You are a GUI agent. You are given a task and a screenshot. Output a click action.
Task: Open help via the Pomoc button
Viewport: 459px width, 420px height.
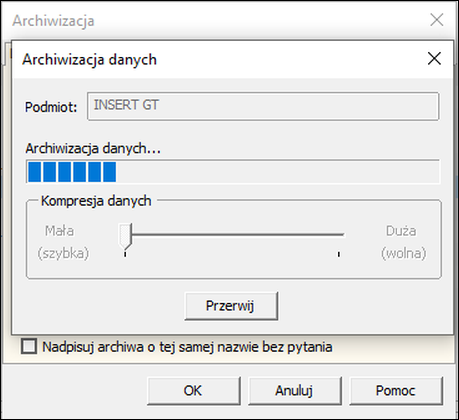[x=396, y=391]
